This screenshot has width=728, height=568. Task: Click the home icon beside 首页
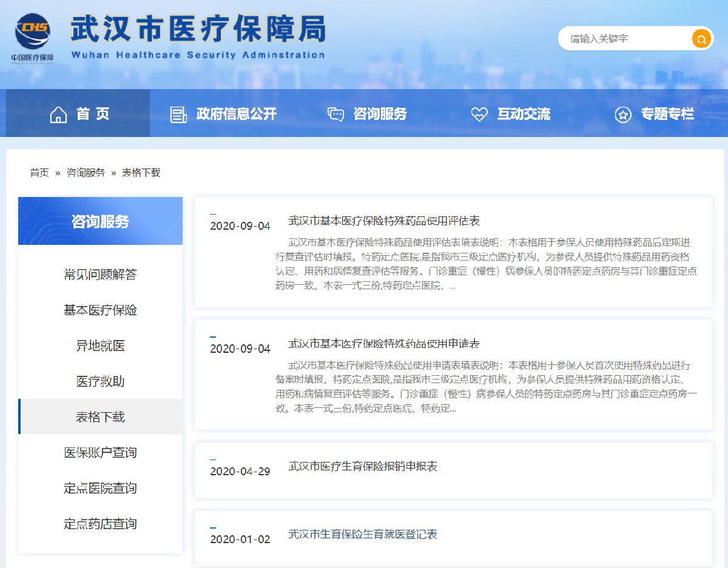pos(58,114)
